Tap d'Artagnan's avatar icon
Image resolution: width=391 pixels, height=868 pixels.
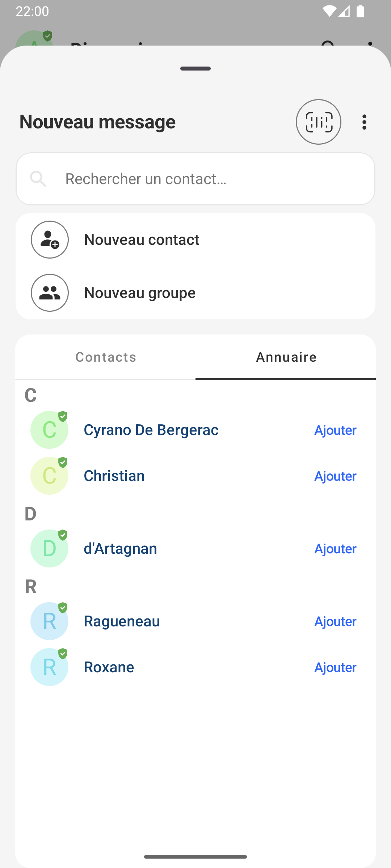pyautogui.click(x=50, y=548)
